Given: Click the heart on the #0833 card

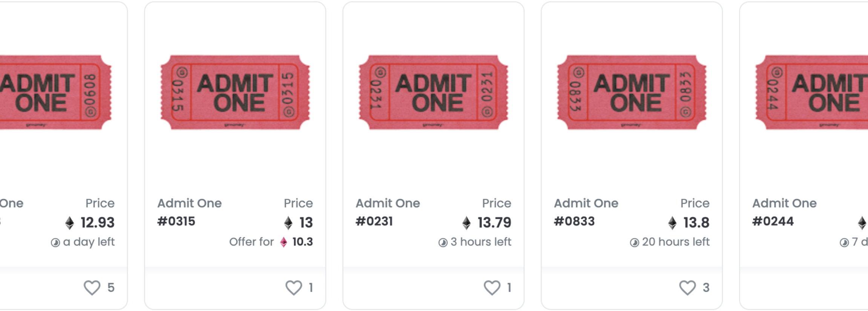Looking at the screenshot, I should click(687, 288).
